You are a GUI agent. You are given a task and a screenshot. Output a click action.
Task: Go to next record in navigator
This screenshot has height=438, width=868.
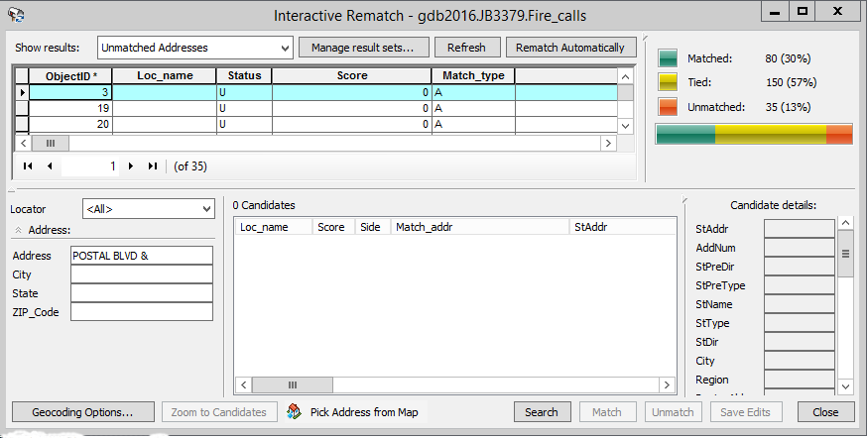131,165
